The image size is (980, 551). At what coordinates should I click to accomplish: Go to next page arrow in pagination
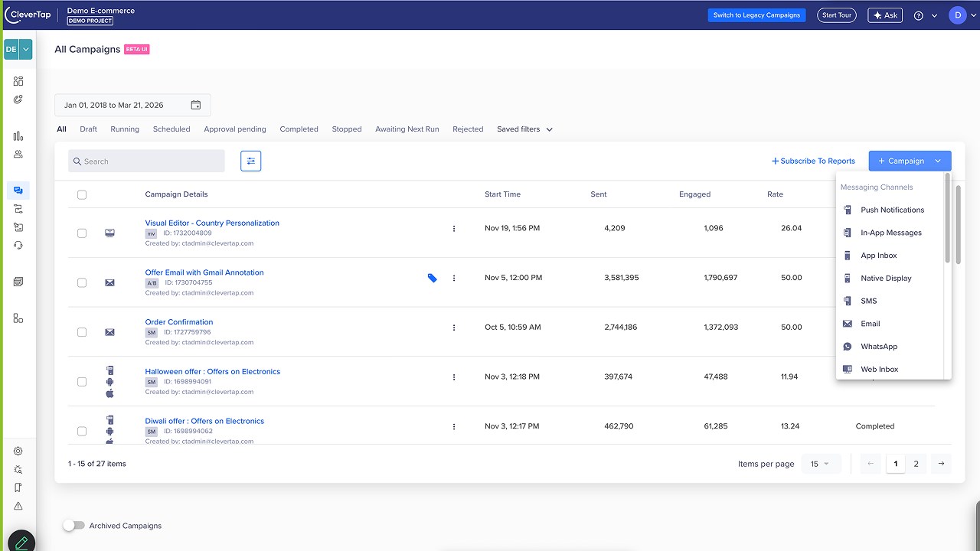[x=941, y=464]
